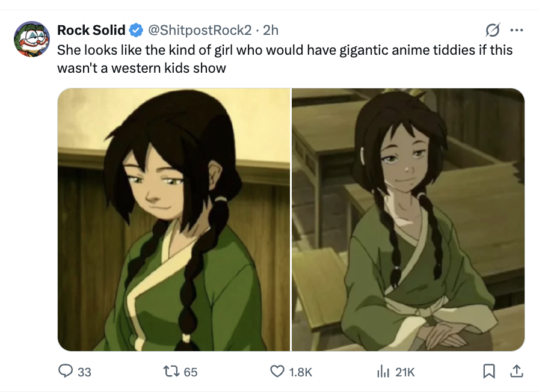The height and width of the screenshot is (392, 539).
Task: Open the right image of the seated girl
Action: pos(408,219)
